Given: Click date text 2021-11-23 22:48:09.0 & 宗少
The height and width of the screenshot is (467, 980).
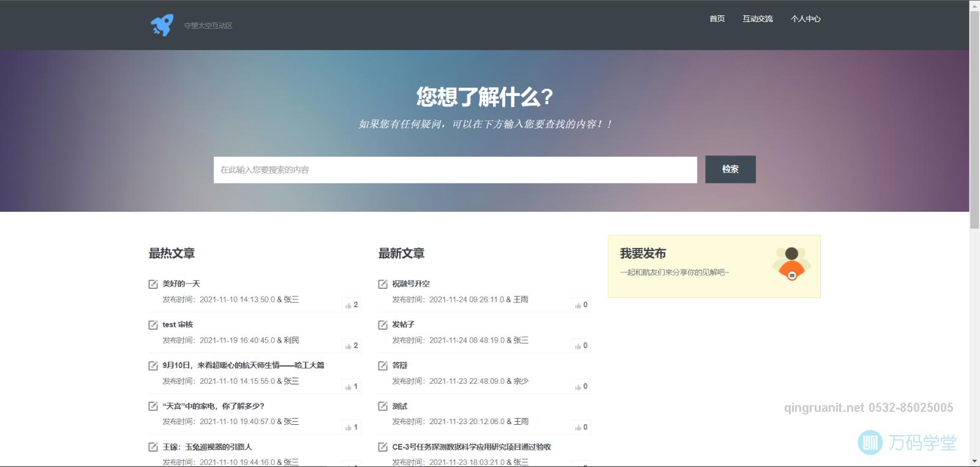Looking at the screenshot, I should pos(479,381).
